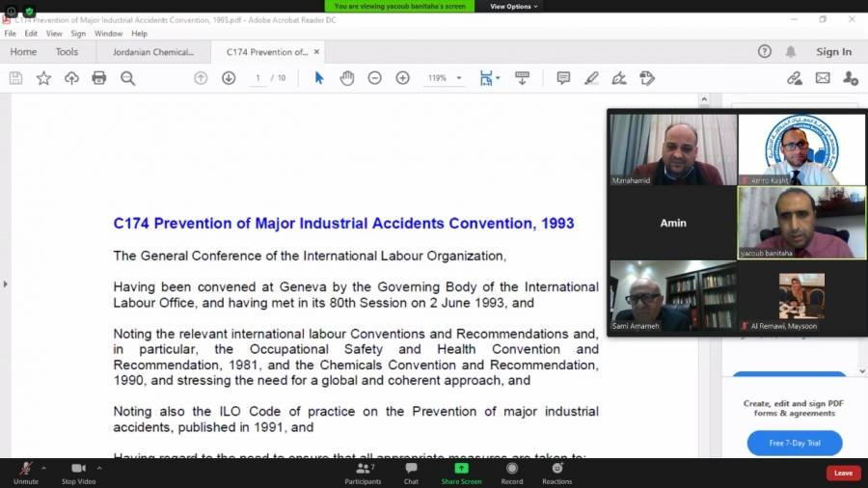Select the highlighter pen tool

click(591, 78)
